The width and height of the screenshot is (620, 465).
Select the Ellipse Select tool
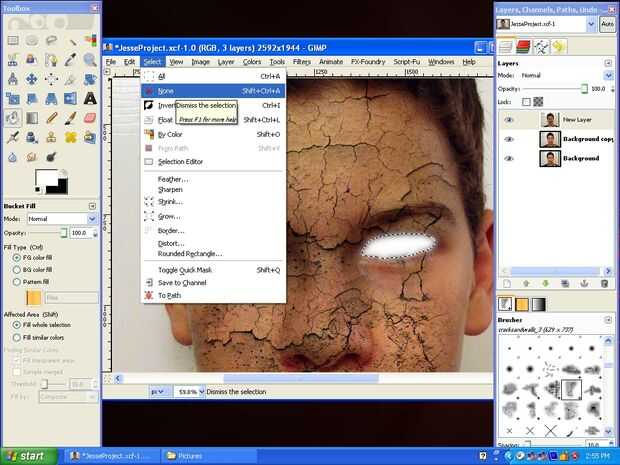click(x=32, y=40)
